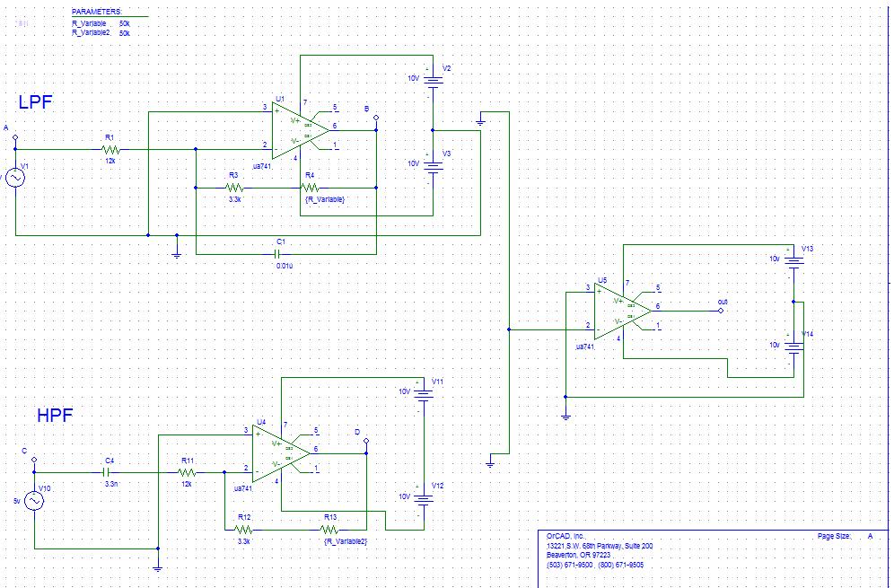Select the R11 resistor symbol
This screenshot has height=588, width=894.
coord(187,472)
